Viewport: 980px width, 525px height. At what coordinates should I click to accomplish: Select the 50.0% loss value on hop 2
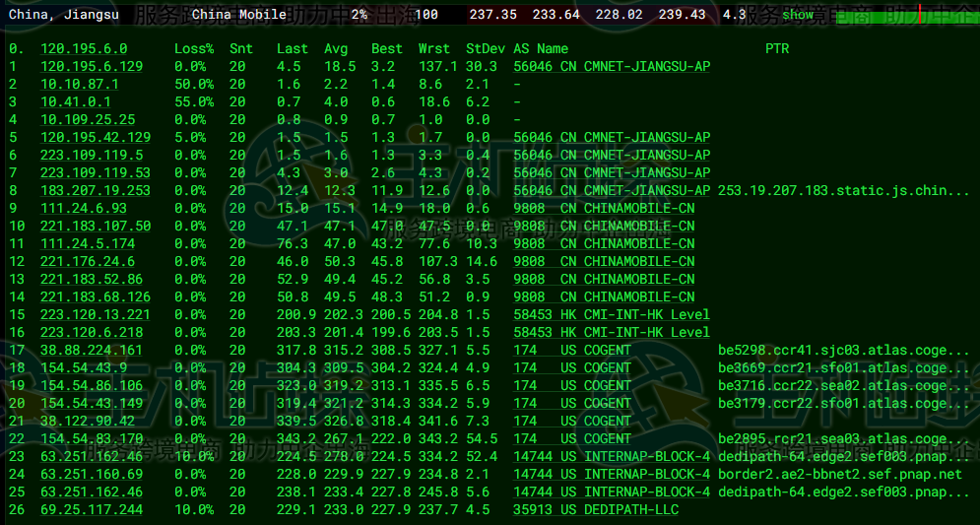[194, 84]
